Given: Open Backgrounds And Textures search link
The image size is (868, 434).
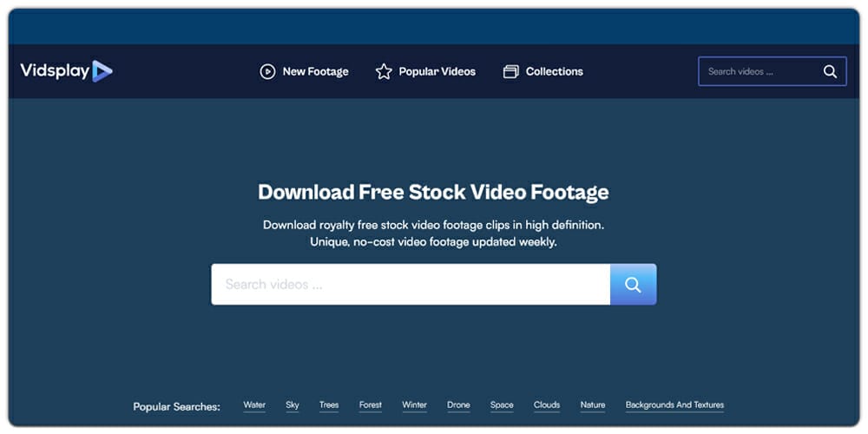Looking at the screenshot, I should click(x=674, y=404).
